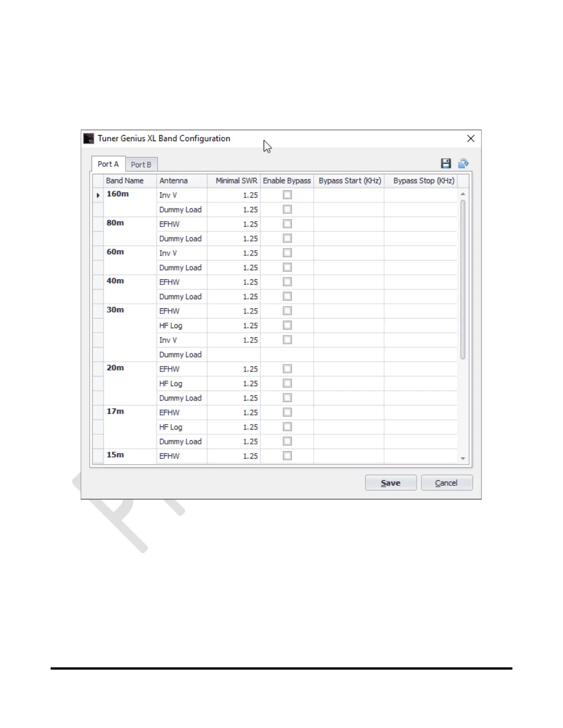Enable bypass on the 40m Dummy Load row
Screen dimensions: 563x728
point(287,296)
